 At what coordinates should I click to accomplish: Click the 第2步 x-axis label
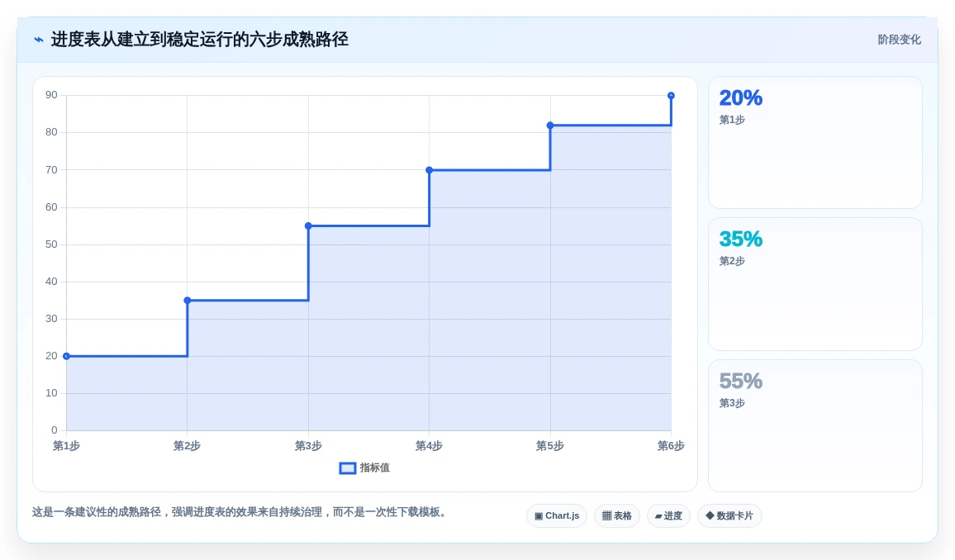pos(187,446)
